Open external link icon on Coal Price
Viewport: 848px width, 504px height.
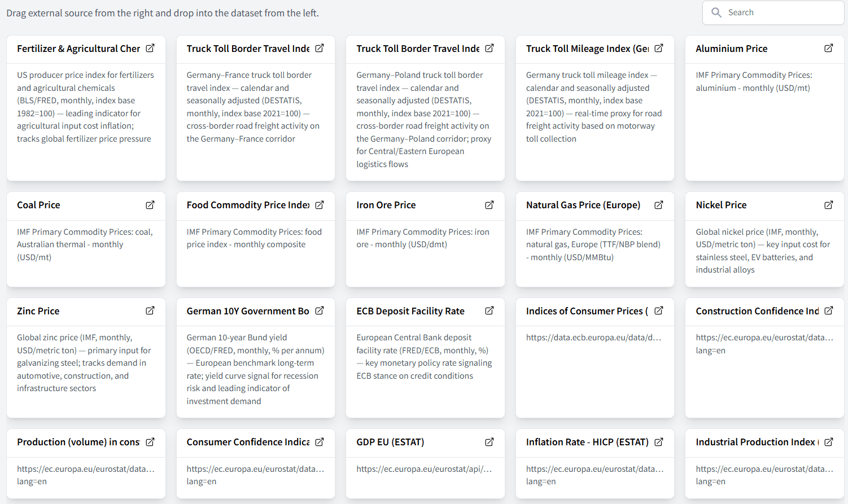(150, 205)
